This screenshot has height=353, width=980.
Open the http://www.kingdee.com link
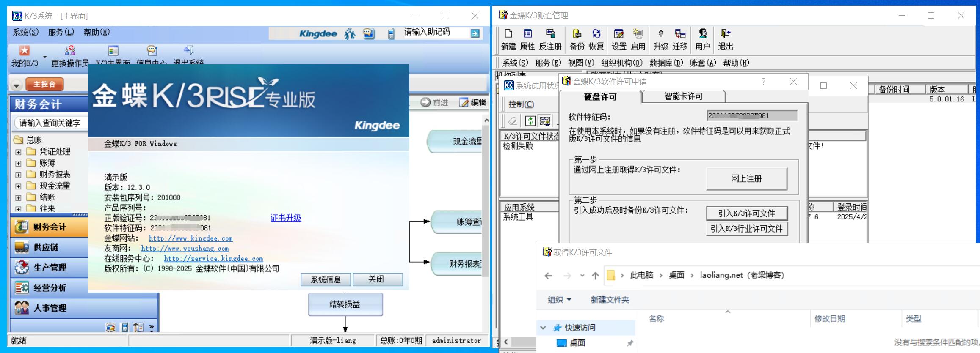pyautogui.click(x=190, y=238)
